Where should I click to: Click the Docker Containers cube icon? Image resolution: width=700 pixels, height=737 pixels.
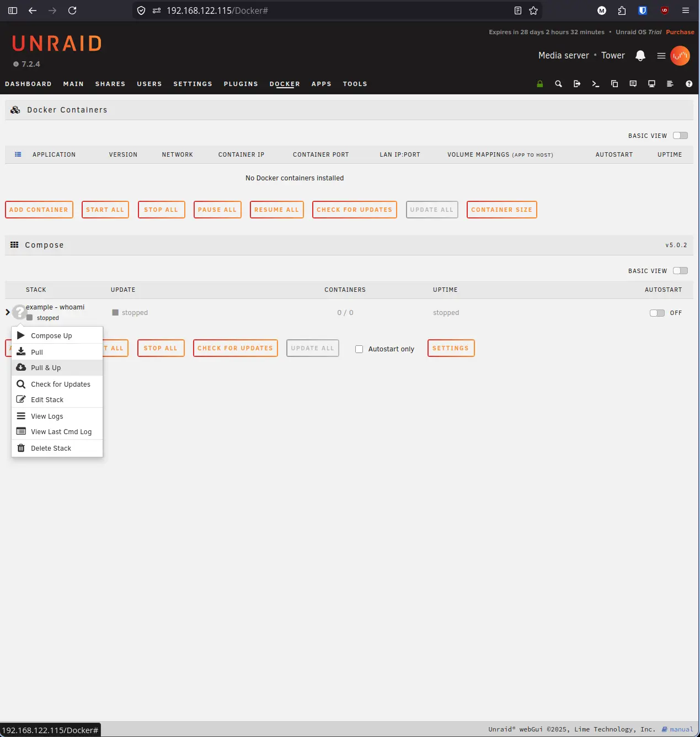pyautogui.click(x=15, y=110)
